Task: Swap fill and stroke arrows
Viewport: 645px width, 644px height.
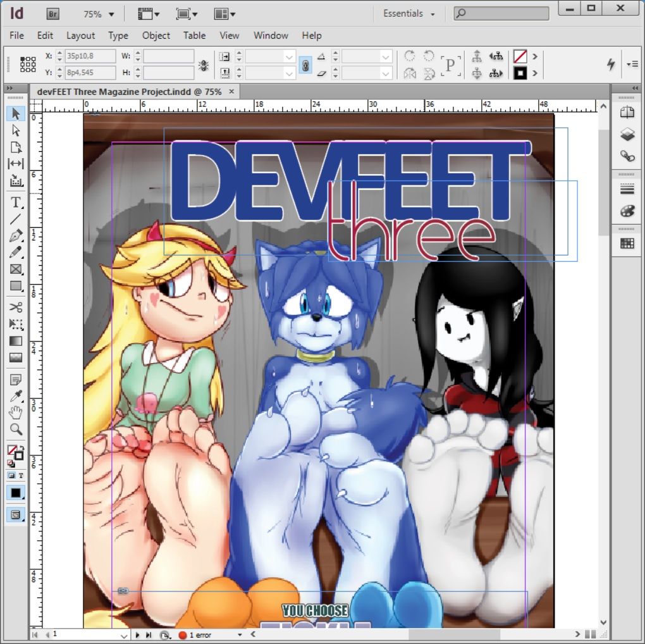Action: tap(21, 448)
